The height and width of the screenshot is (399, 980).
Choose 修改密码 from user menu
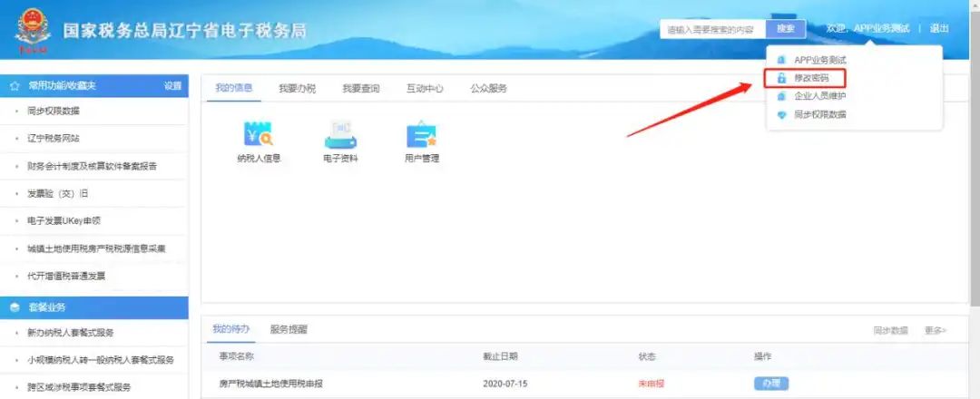coord(811,79)
